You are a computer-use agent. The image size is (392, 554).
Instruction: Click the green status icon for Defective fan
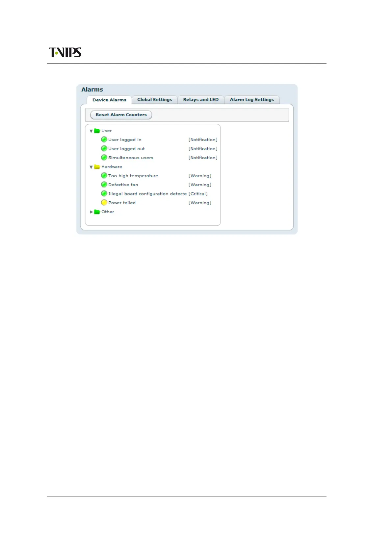(x=104, y=185)
